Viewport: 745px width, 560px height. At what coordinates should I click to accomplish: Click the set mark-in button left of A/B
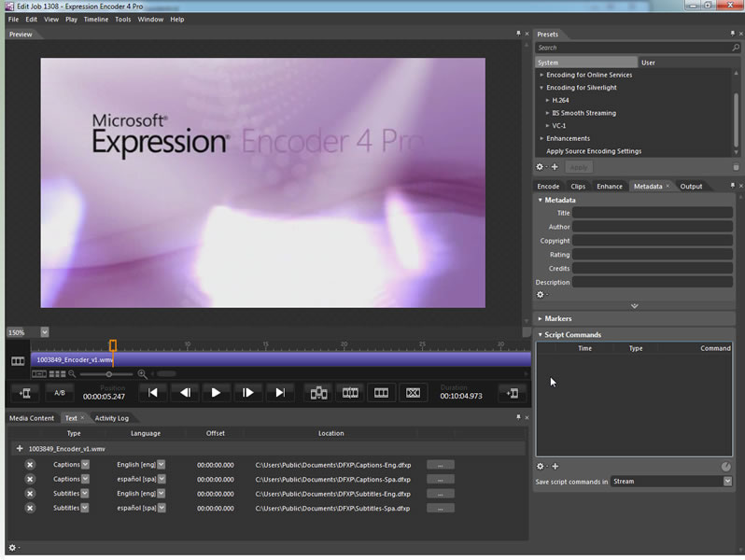[24, 393]
